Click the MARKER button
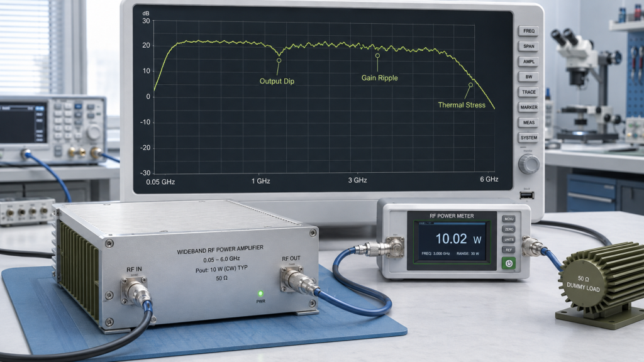644x362 pixels. tap(528, 107)
